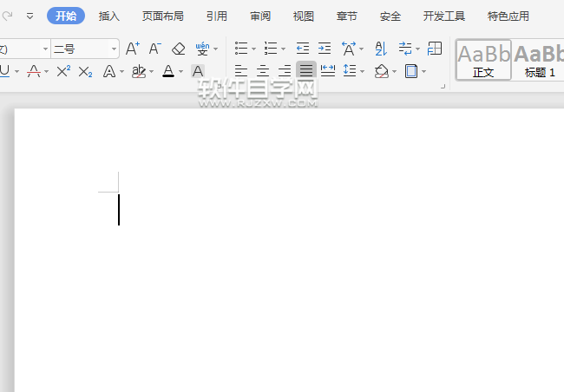Open the paragraph dialog launcher
This screenshot has width=564, height=392.
[x=443, y=87]
